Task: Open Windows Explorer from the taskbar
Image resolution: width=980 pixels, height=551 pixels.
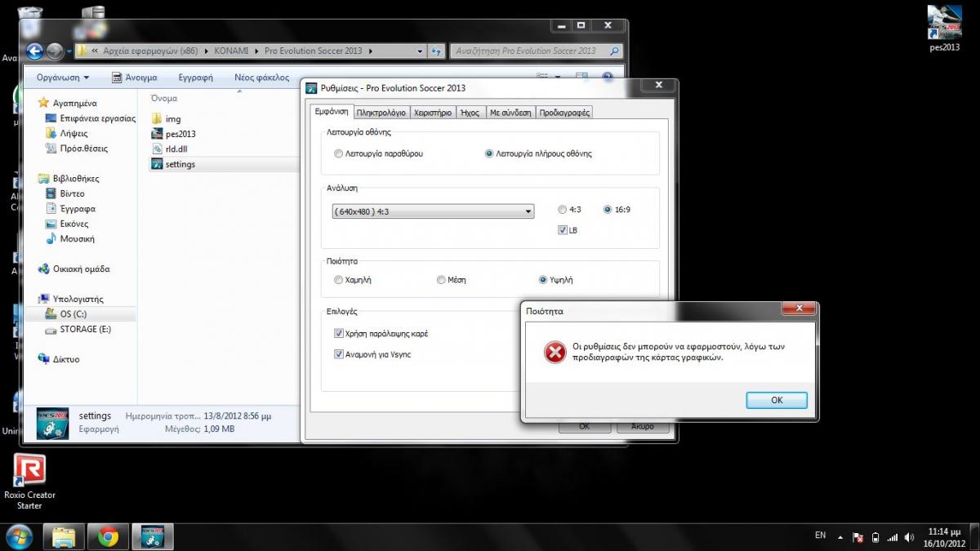Action: pos(65,536)
